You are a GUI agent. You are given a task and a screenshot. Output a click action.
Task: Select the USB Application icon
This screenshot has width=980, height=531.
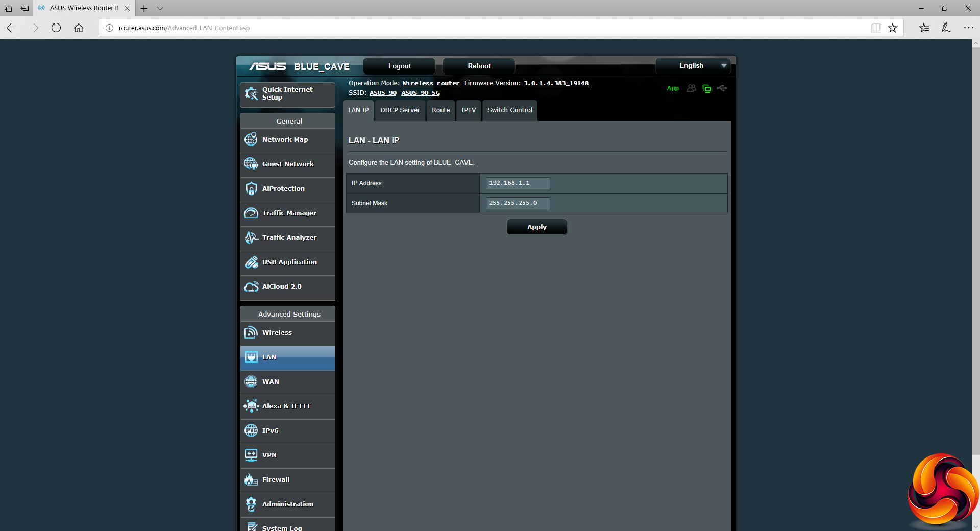click(x=251, y=262)
